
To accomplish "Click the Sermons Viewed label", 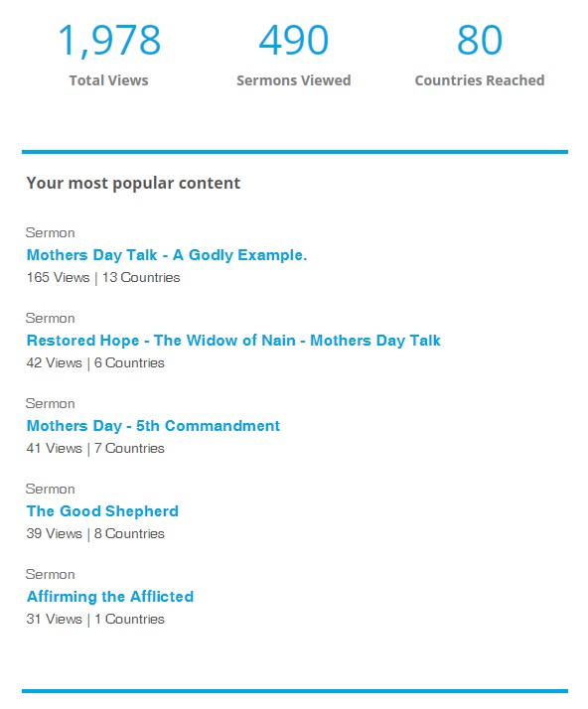I will tap(294, 80).
